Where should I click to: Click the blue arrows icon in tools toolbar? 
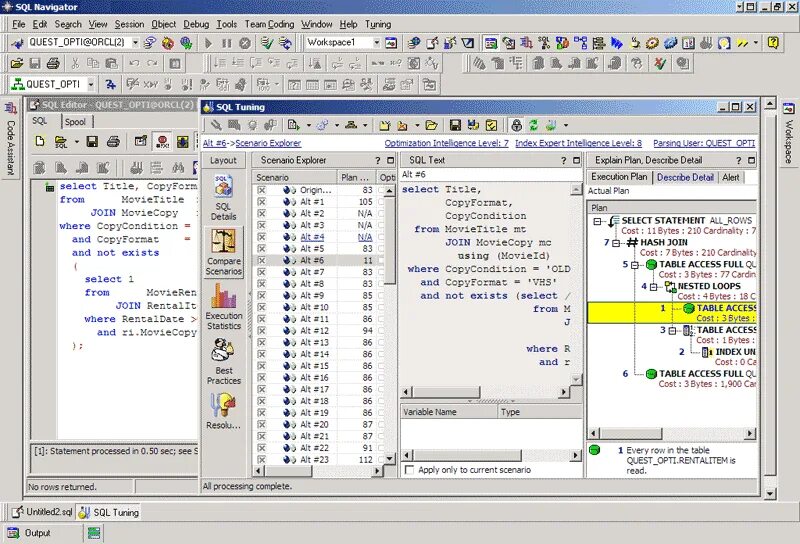617,43
